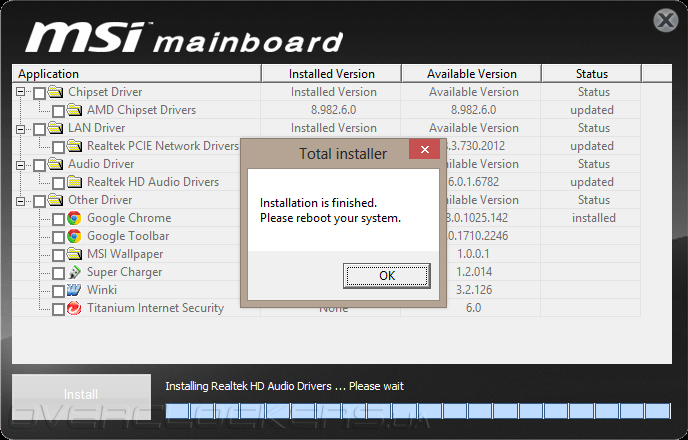Viewport: 688px width, 440px height.
Task: Tick the Chipset Driver checkbox
Action: pos(39,93)
